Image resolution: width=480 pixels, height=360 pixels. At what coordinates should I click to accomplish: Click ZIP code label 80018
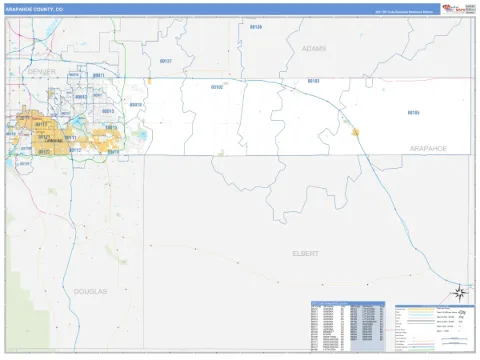[x=136, y=105]
